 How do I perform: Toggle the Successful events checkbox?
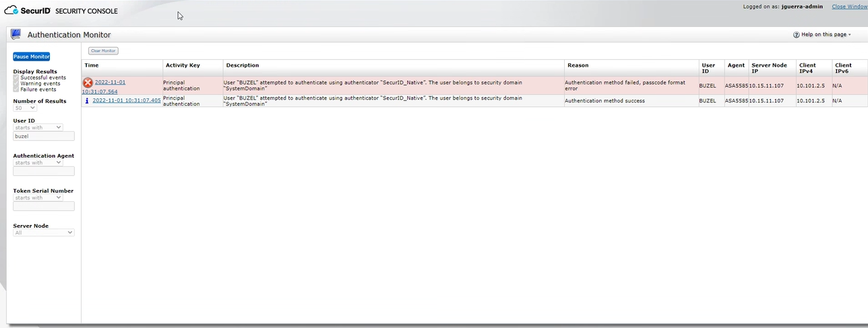(16, 77)
